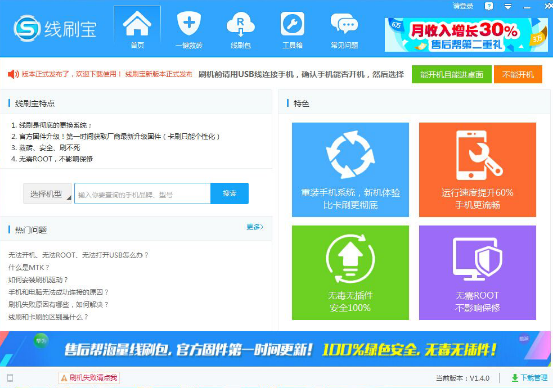The image size is (554, 389).
Task: Open question 什么是MTK？
Action: tap(29, 267)
